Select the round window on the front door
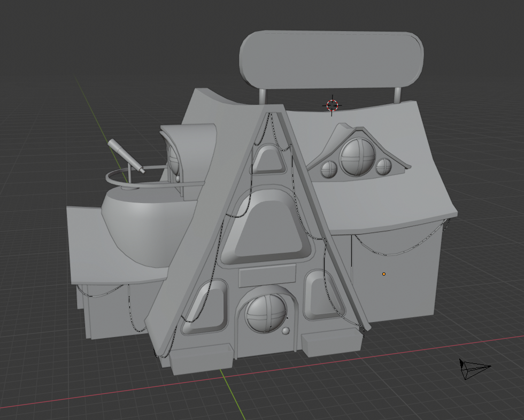The width and height of the screenshot is (524, 420). [266, 313]
